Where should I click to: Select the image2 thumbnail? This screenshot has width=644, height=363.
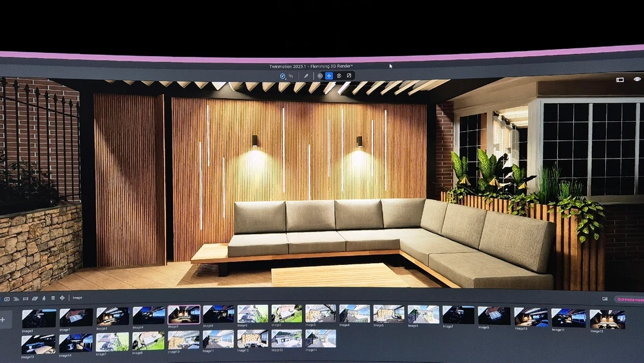(x=39, y=317)
